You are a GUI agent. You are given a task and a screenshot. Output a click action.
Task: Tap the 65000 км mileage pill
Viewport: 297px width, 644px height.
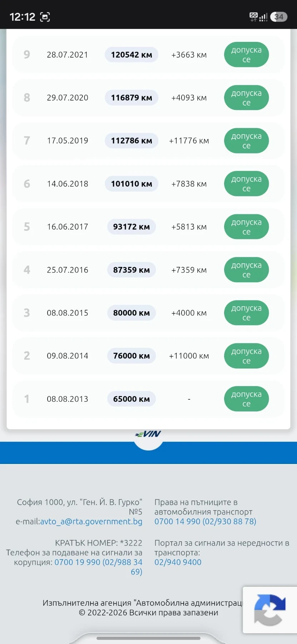coord(132,399)
